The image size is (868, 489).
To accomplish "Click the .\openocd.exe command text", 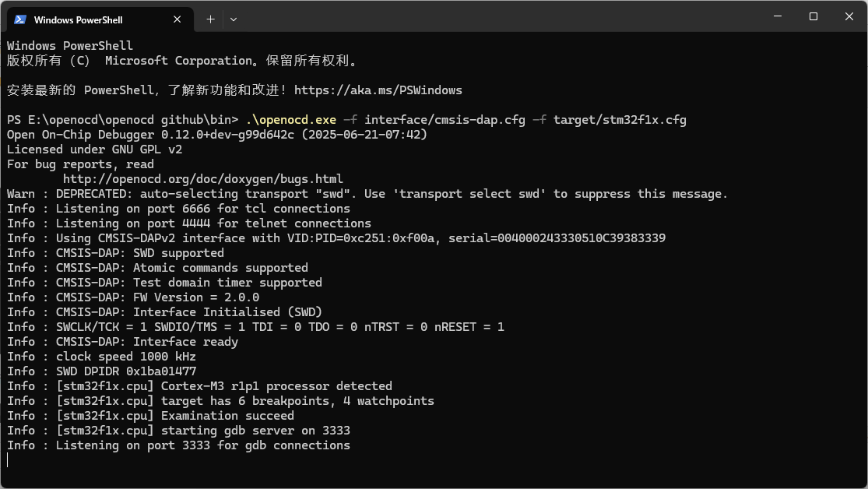I will tap(290, 120).
